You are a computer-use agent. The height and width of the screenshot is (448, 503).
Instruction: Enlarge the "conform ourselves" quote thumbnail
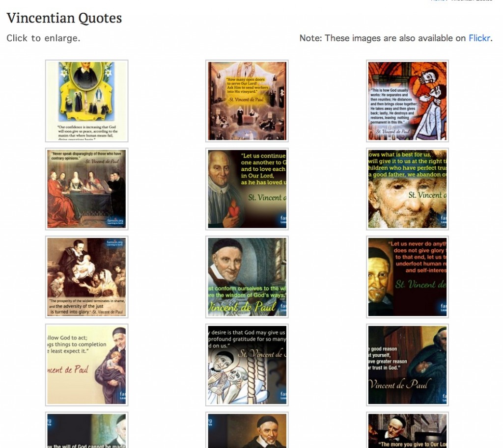point(247,277)
